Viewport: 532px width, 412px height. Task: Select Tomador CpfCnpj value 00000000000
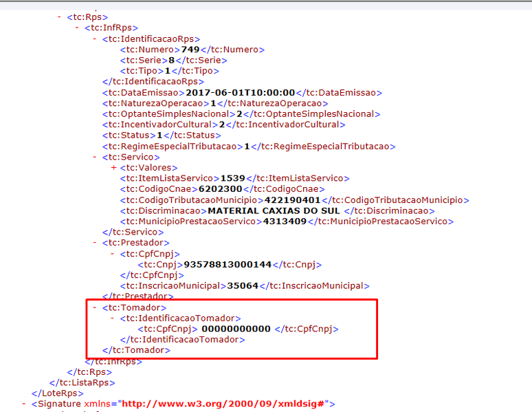(236, 329)
